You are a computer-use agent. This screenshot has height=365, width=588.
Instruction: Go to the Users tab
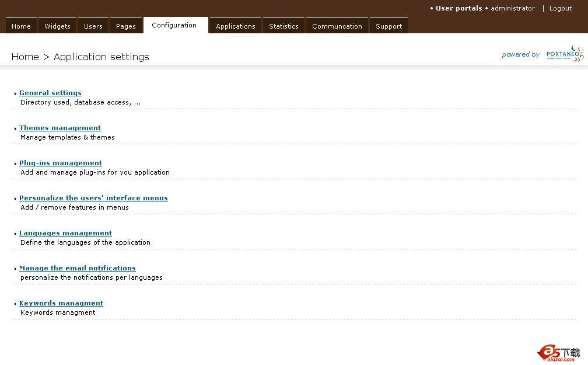pyautogui.click(x=93, y=26)
